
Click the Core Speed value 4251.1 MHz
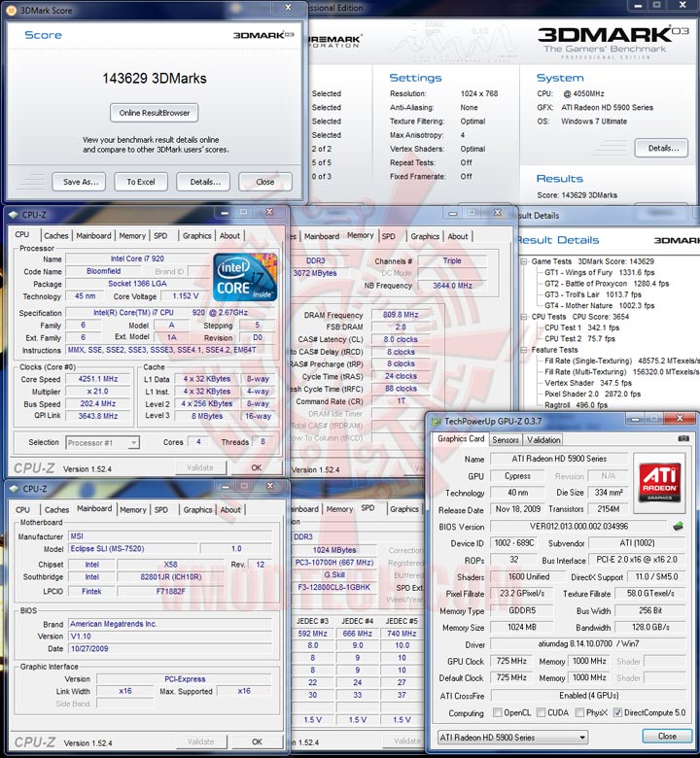98,379
